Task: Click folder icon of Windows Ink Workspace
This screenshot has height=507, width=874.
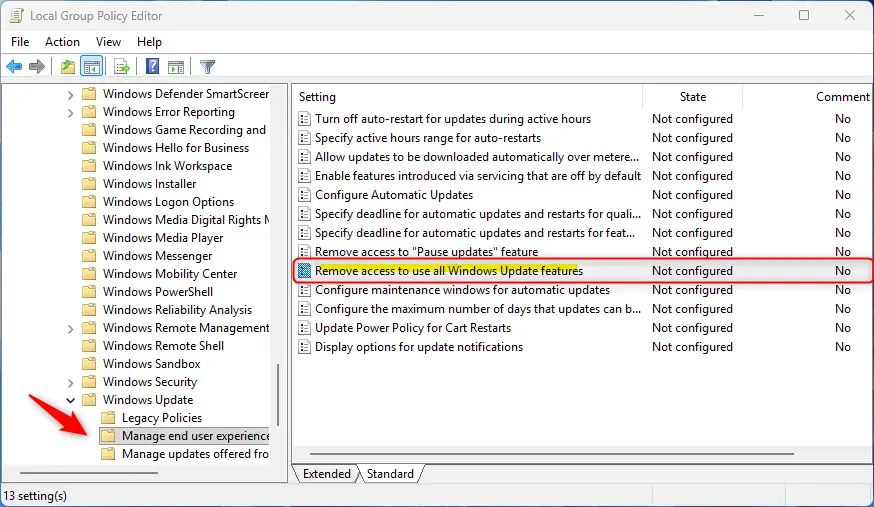Action: pos(89,166)
